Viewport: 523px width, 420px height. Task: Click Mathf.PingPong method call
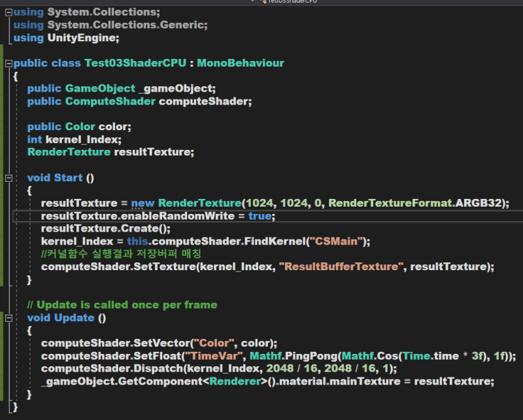(294, 356)
